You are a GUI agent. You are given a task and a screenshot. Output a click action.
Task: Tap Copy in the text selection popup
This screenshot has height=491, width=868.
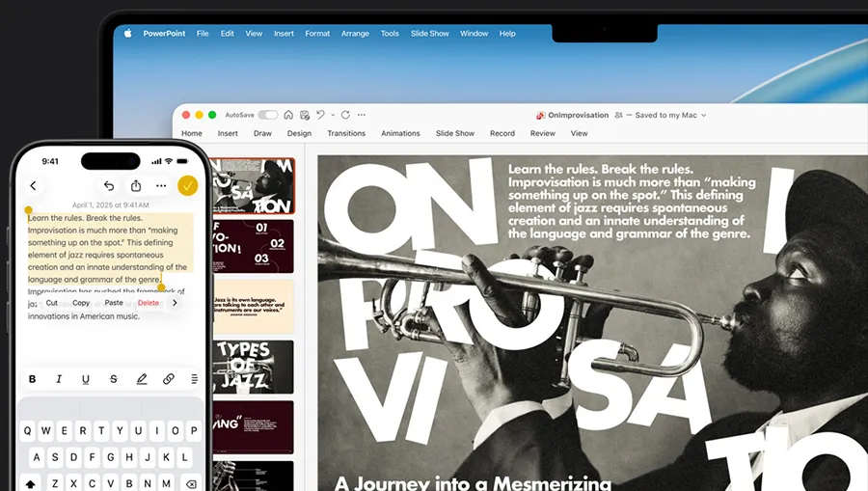[x=81, y=303]
